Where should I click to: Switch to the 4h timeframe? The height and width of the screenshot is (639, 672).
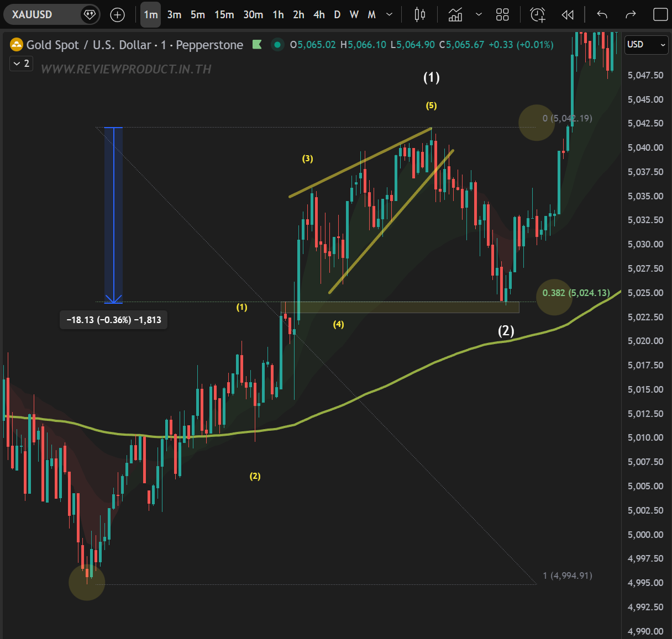[319, 15]
